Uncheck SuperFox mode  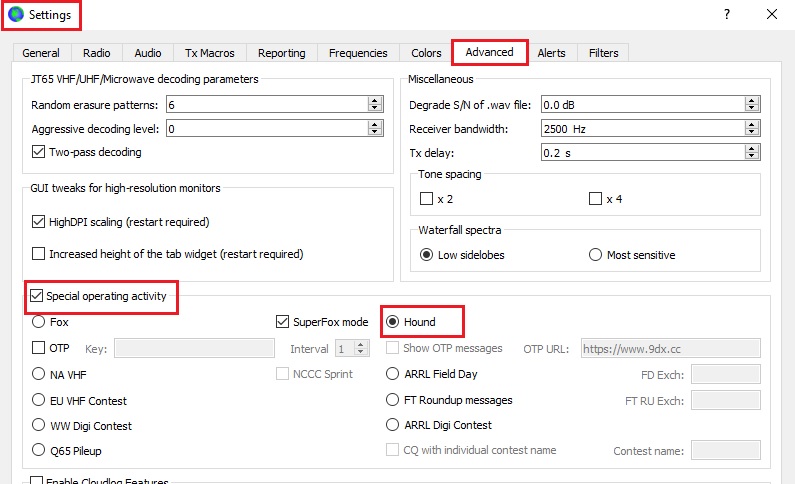[x=283, y=322]
